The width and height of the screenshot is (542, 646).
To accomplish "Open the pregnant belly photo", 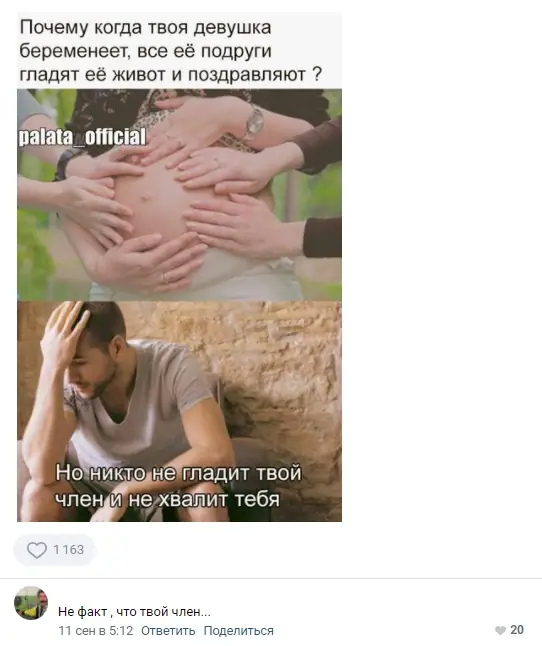I will pos(179,194).
